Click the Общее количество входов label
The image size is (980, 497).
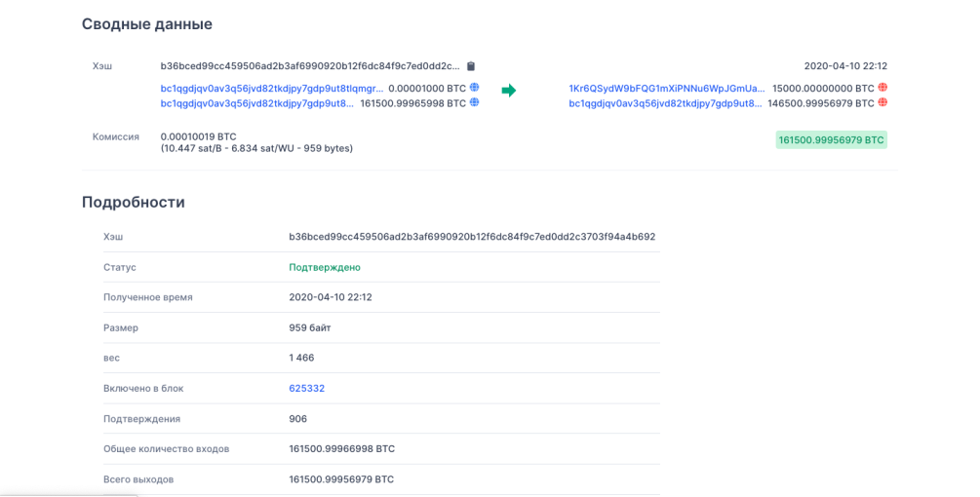(166, 449)
